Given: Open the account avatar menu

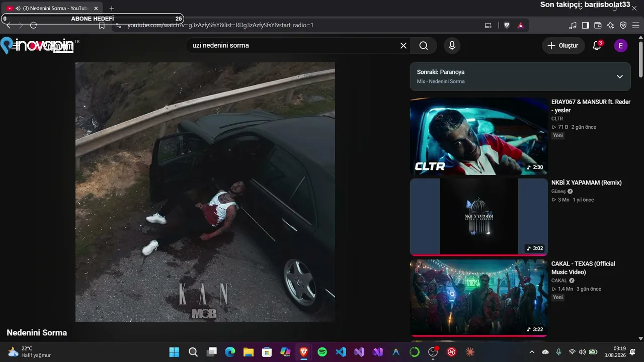Looking at the screenshot, I should [620, 46].
